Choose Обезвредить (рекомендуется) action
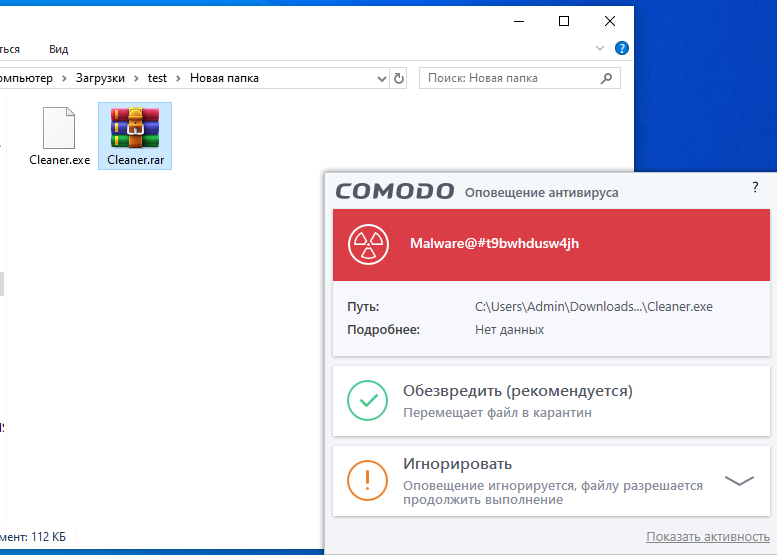The width and height of the screenshot is (777, 555). [551, 401]
